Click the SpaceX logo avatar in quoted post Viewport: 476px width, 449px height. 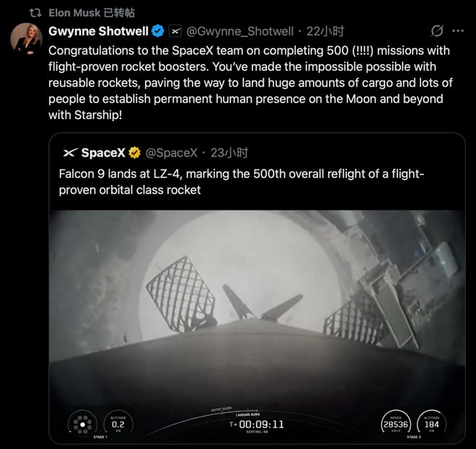click(x=70, y=153)
